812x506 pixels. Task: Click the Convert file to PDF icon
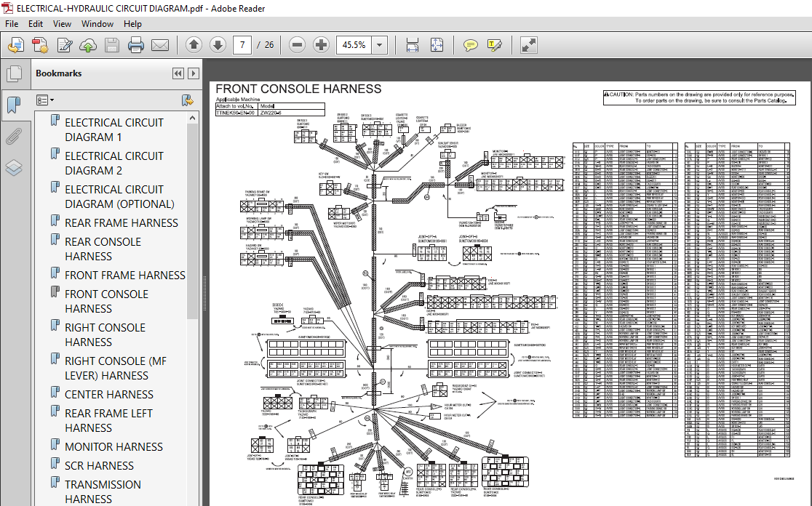click(x=40, y=46)
